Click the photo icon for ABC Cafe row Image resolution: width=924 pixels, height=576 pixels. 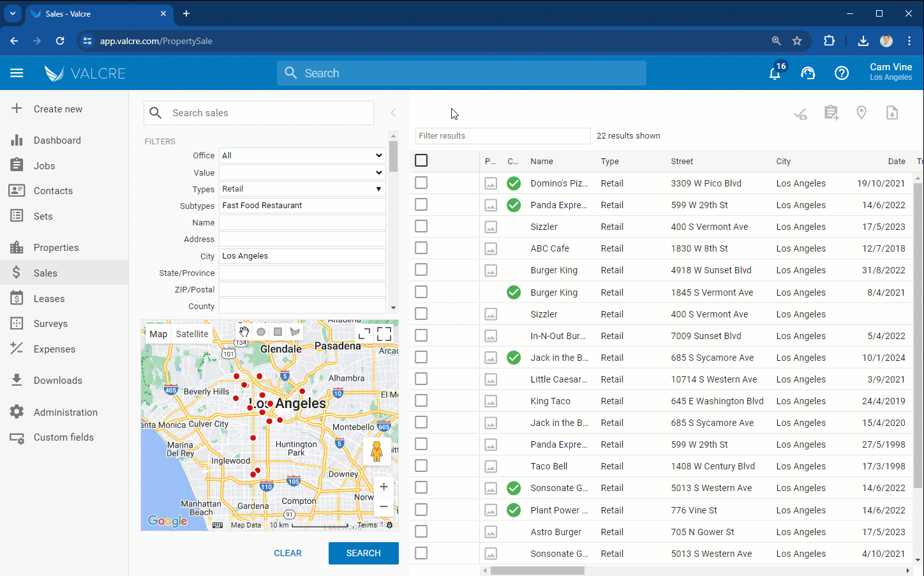[x=491, y=249]
